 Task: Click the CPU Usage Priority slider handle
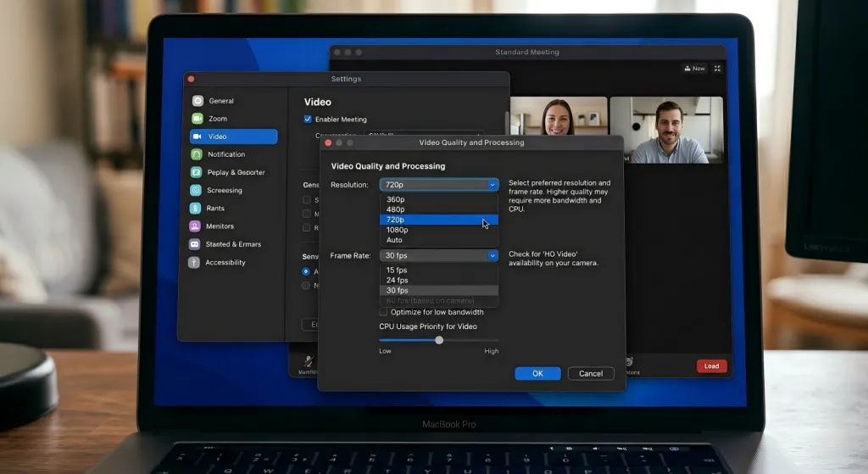click(x=439, y=340)
